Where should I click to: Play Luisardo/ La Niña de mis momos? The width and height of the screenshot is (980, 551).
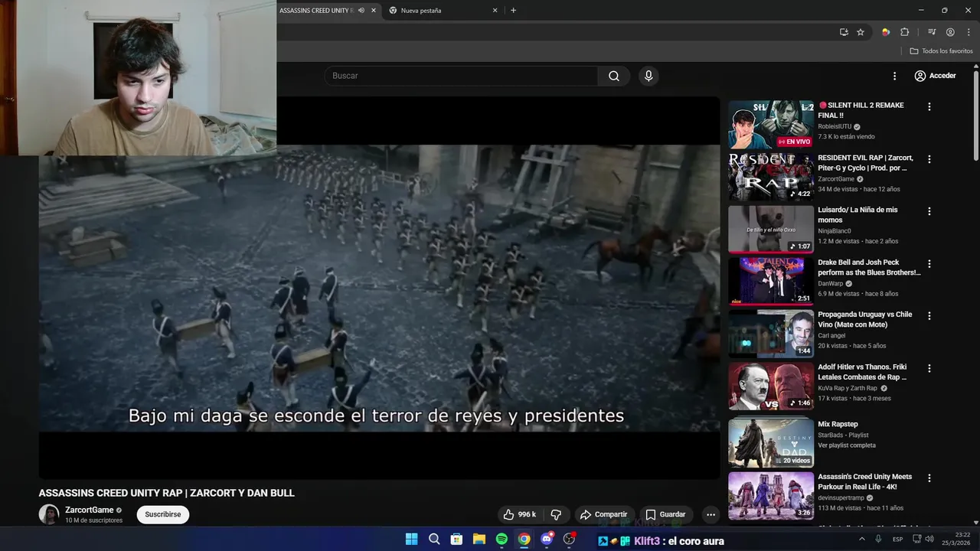(771, 229)
